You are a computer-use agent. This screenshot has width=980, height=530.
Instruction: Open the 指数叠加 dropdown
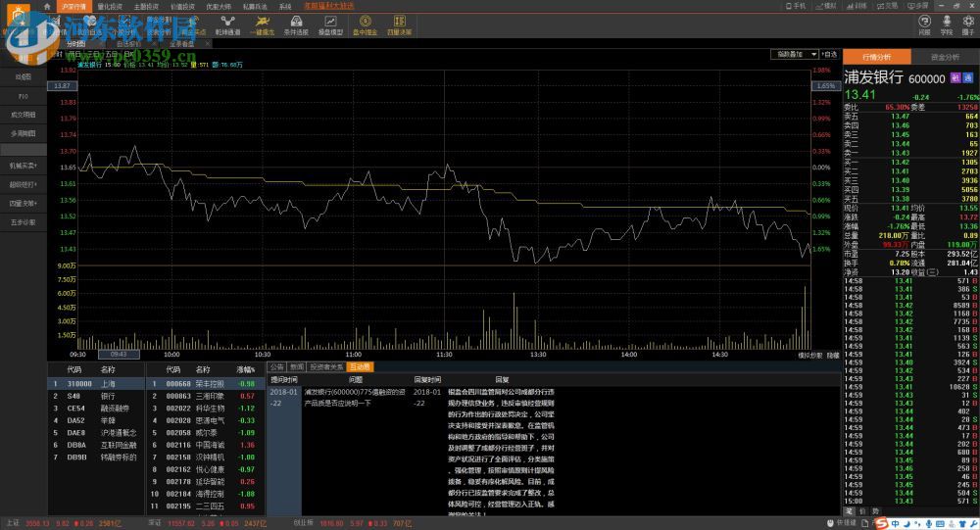click(x=795, y=55)
